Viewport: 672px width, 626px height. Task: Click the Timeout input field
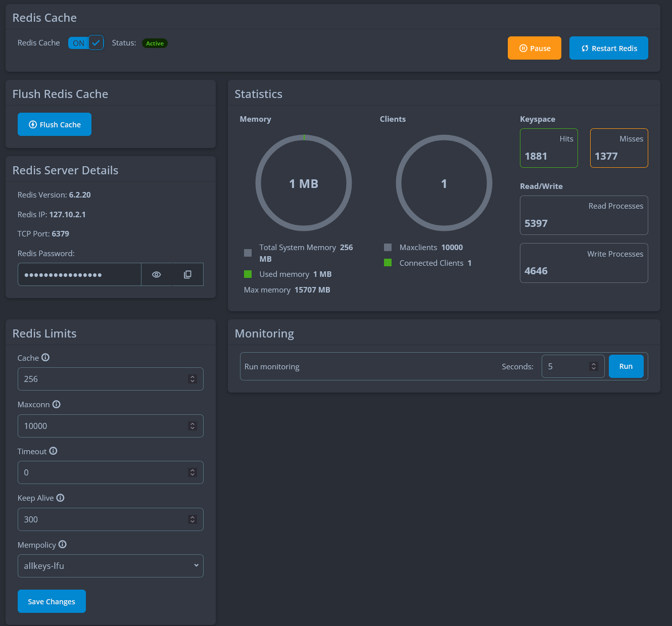click(101, 472)
